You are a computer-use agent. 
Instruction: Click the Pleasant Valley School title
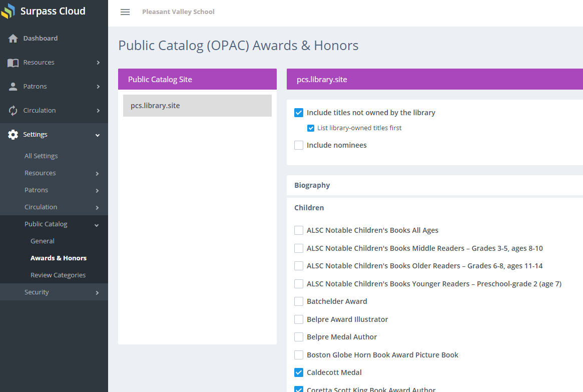[x=178, y=12]
